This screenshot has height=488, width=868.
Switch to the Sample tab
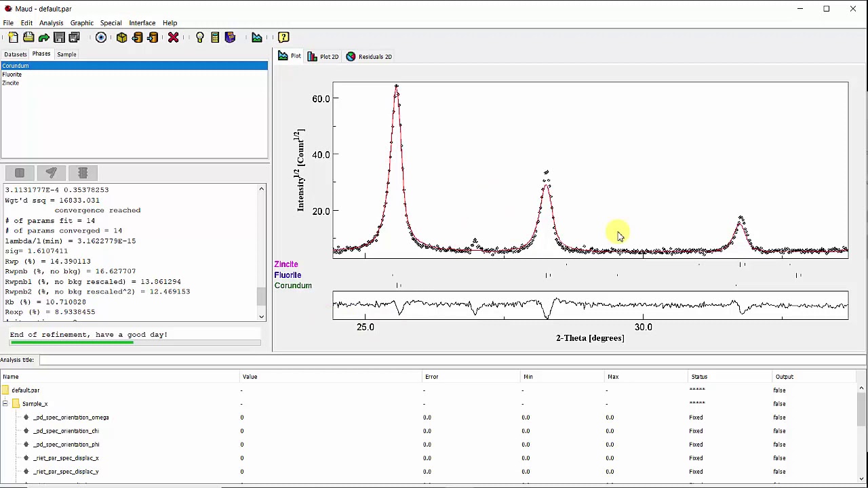pos(66,54)
